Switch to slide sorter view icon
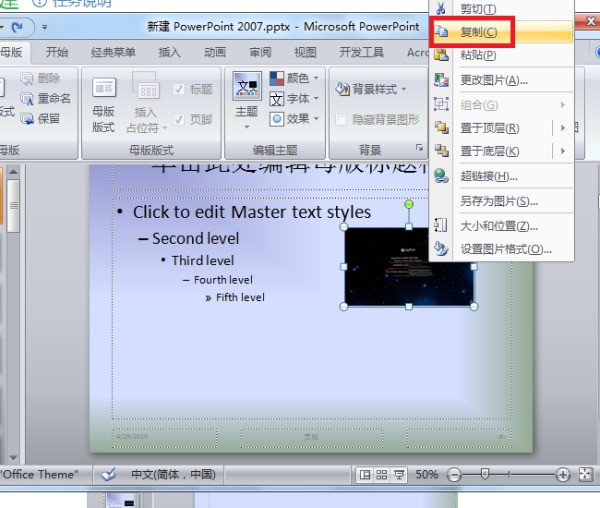This screenshot has width=600, height=508. click(x=382, y=474)
